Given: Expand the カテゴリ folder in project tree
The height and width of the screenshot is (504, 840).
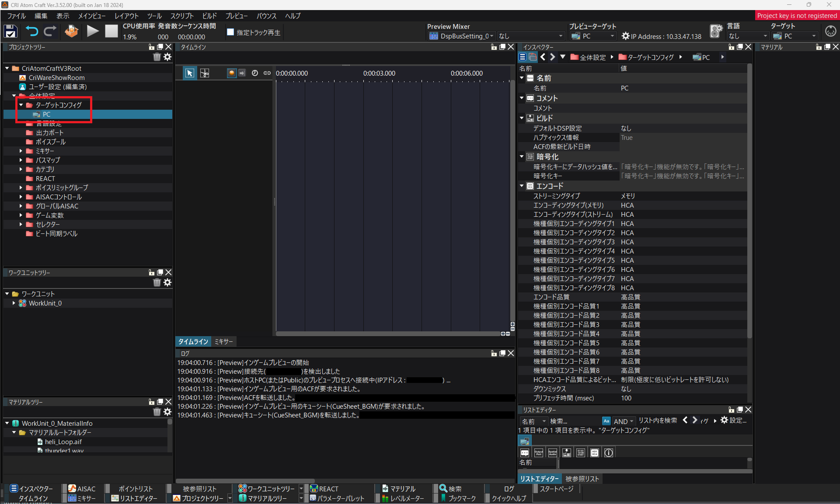Looking at the screenshot, I should tap(21, 169).
